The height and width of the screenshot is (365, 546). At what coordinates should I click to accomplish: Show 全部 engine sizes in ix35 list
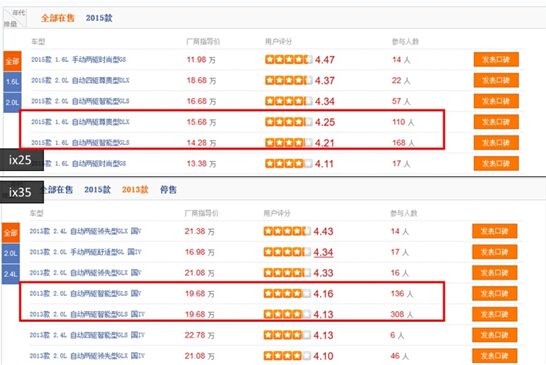tap(11, 233)
